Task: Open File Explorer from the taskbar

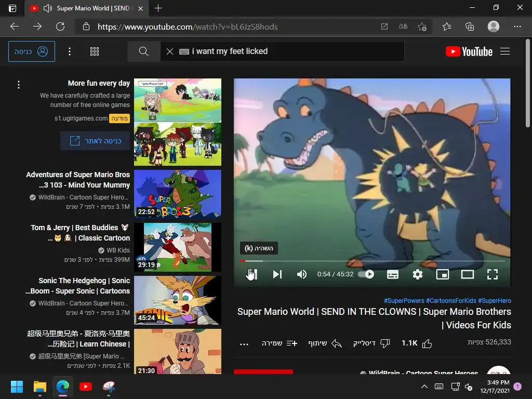Action: pyautogui.click(x=39, y=387)
